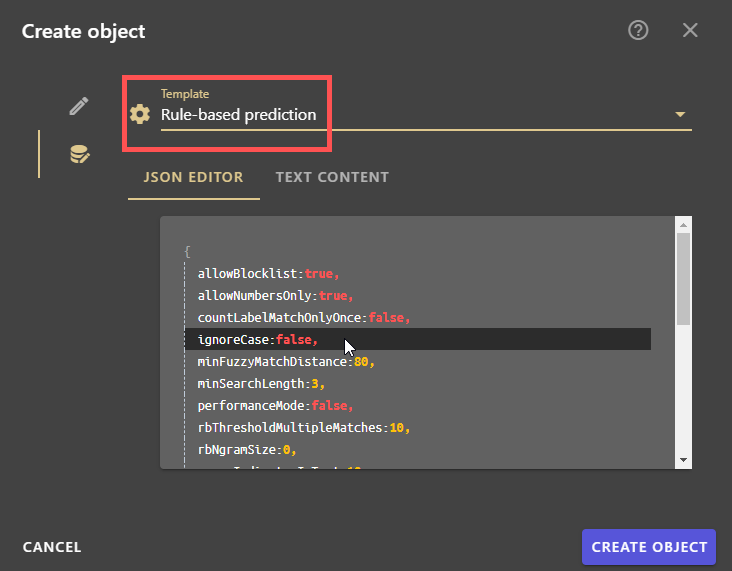Click the countLabelMatchOnlyOnce false value
The height and width of the screenshot is (571, 732).
387,317
